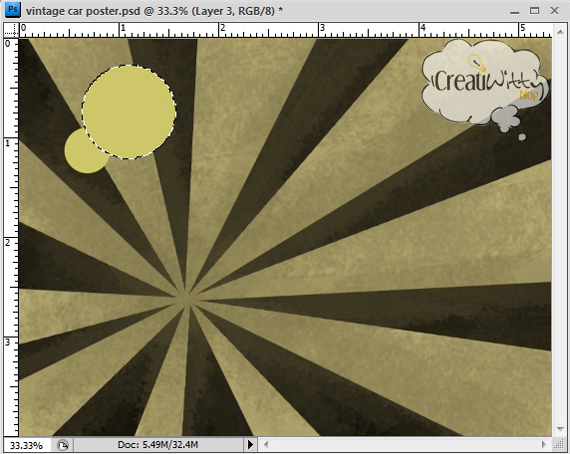Open the status bar info arrow menu

point(250,444)
